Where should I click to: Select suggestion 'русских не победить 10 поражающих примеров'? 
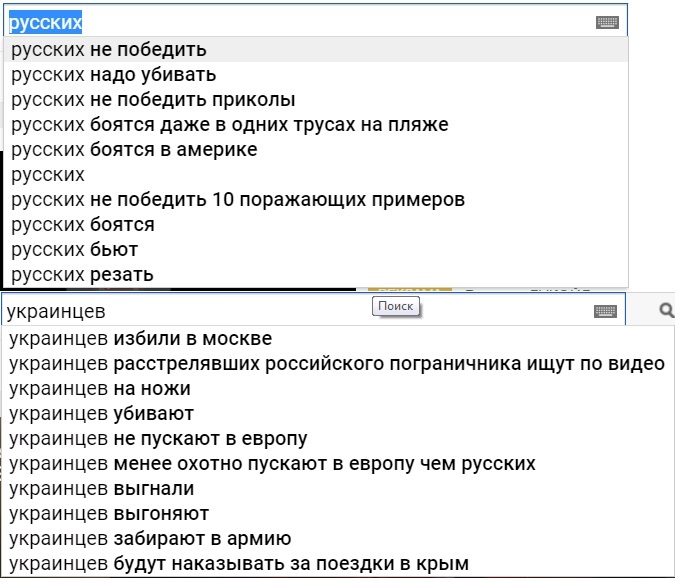tap(316, 200)
